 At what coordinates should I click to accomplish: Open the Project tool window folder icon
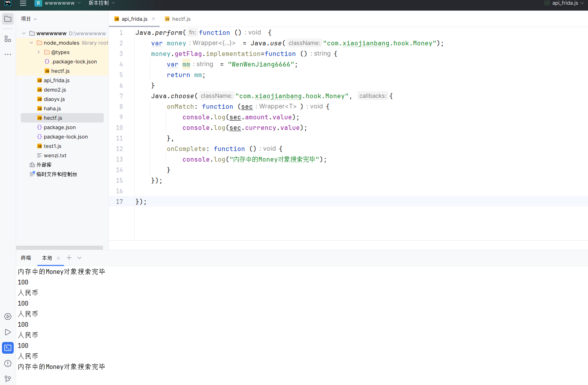point(8,19)
